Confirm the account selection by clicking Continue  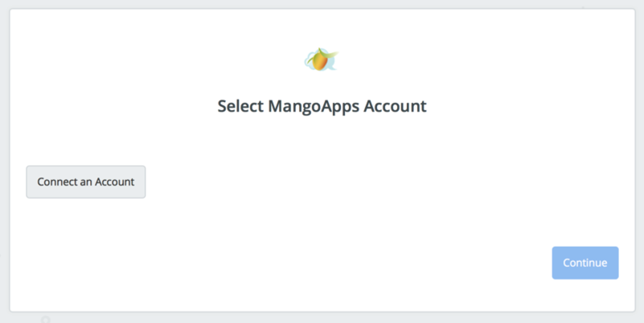click(585, 263)
